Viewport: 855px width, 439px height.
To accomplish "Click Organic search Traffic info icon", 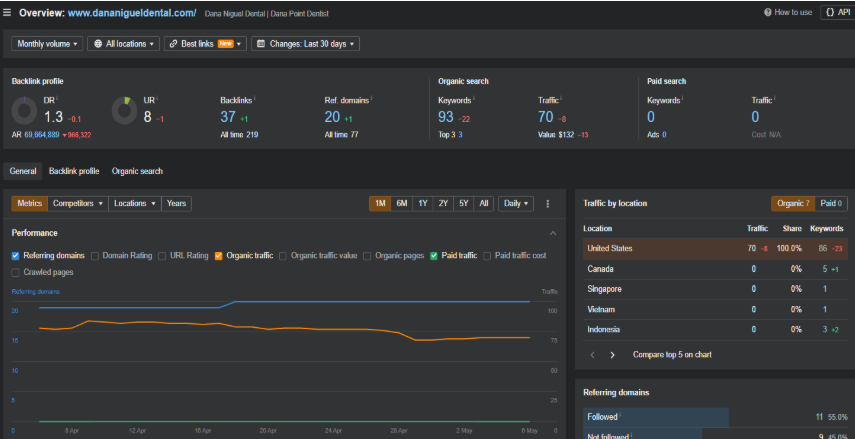I will (561, 99).
